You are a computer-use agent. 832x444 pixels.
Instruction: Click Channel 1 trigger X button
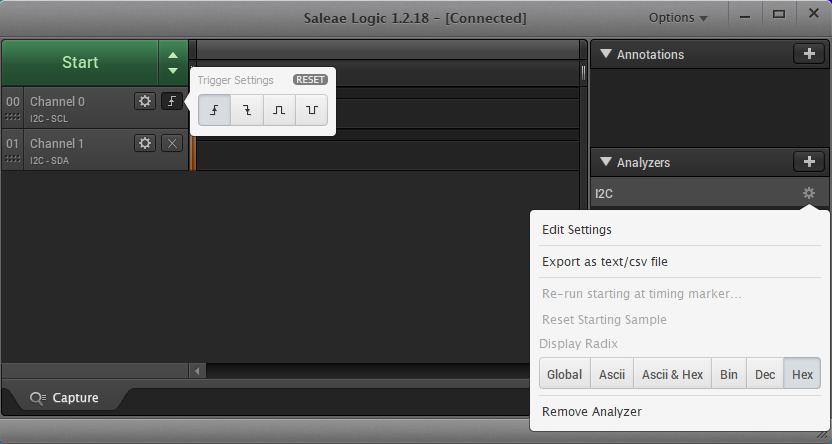[172, 143]
